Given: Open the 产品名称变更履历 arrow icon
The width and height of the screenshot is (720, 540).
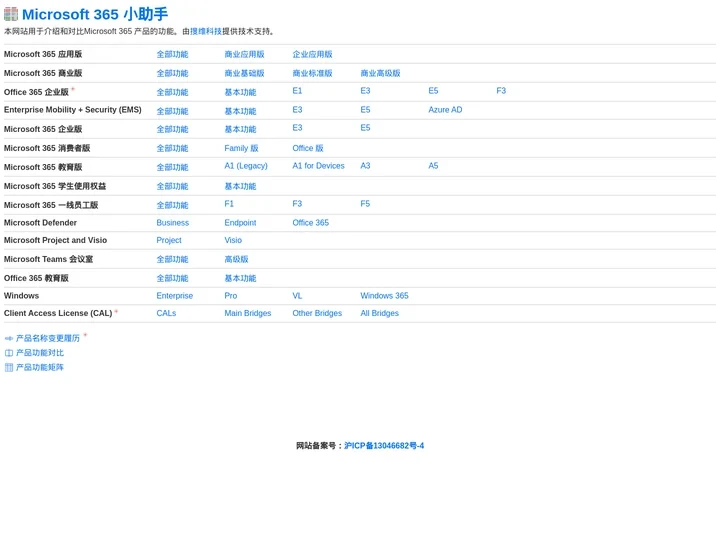Looking at the screenshot, I should pyautogui.click(x=9, y=339).
